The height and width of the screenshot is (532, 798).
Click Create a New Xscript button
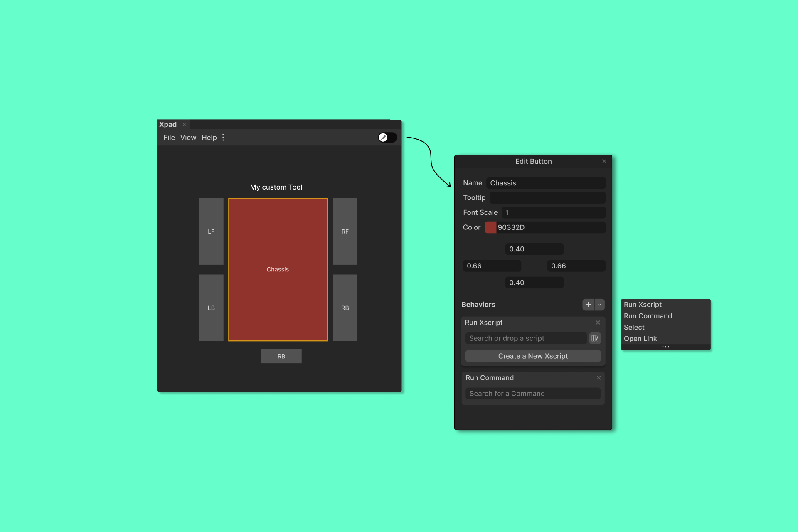(x=533, y=356)
